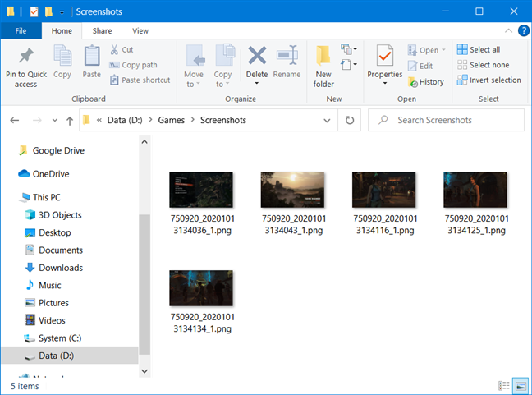Click the Rename ribbon icon

click(x=287, y=55)
